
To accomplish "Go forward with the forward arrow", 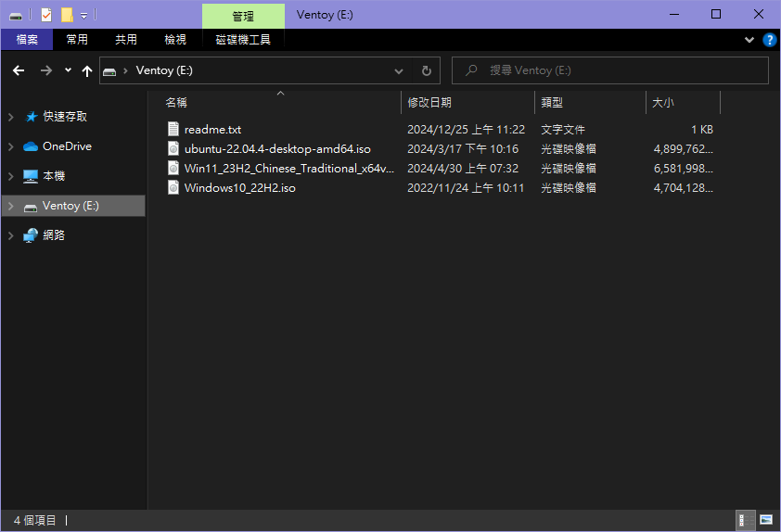I will (x=45, y=70).
